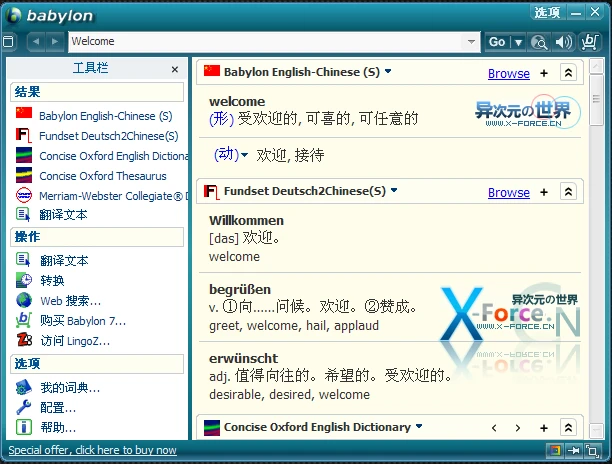
Task: Open 帮助 help option
Action: [x=58, y=428]
